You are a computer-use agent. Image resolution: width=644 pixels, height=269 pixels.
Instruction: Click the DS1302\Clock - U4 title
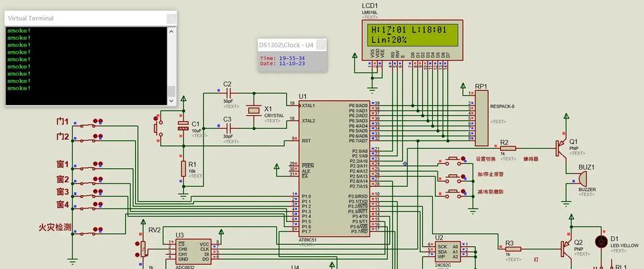pos(286,45)
